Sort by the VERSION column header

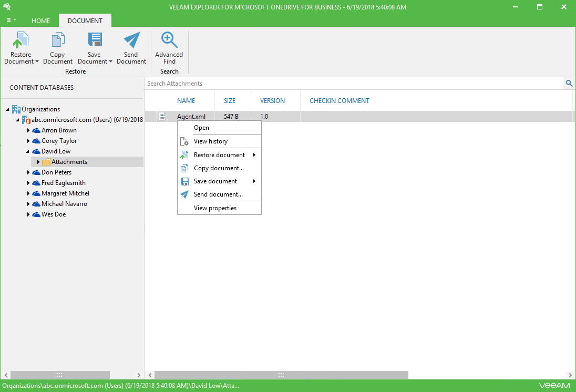pyautogui.click(x=272, y=101)
